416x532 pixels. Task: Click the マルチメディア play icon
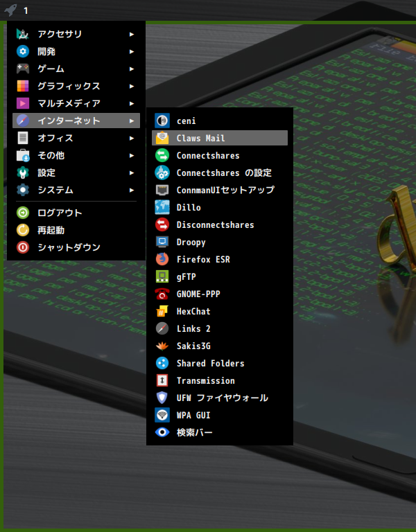click(23, 103)
